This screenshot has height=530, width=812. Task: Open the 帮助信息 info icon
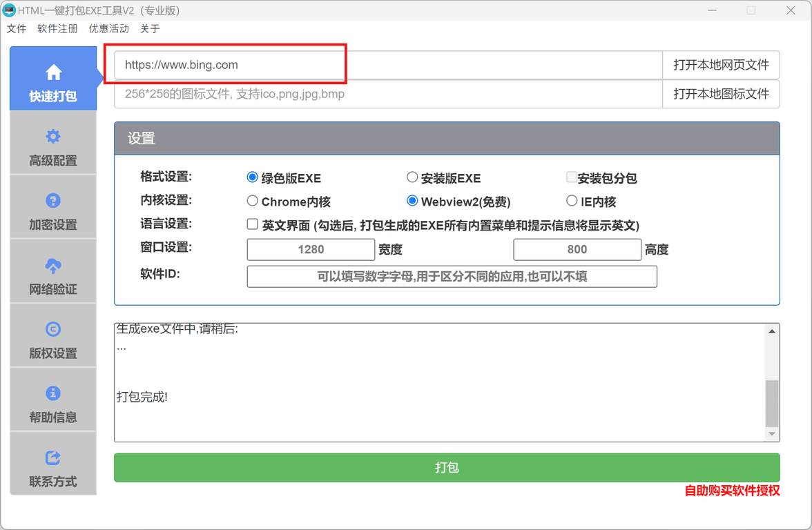click(x=53, y=393)
